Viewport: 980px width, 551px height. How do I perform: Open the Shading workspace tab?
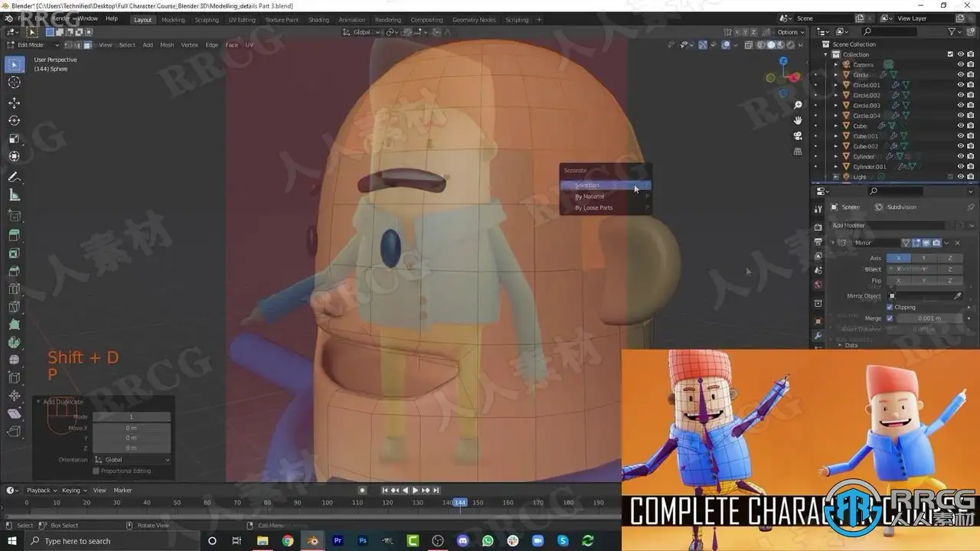(318, 20)
